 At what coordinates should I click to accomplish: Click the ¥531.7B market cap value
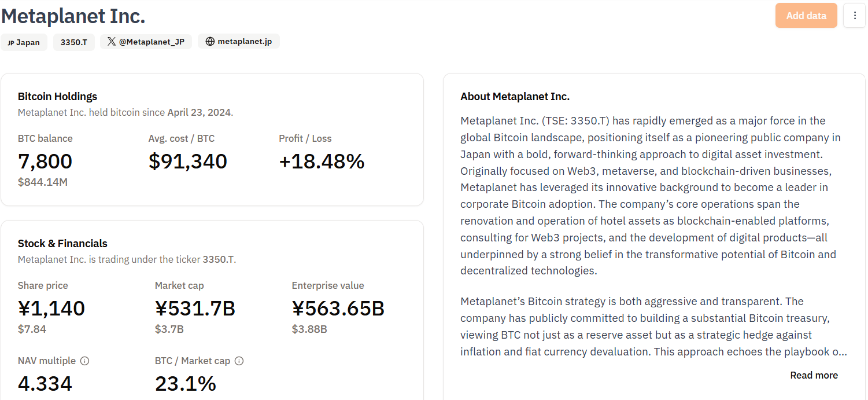[x=195, y=308]
